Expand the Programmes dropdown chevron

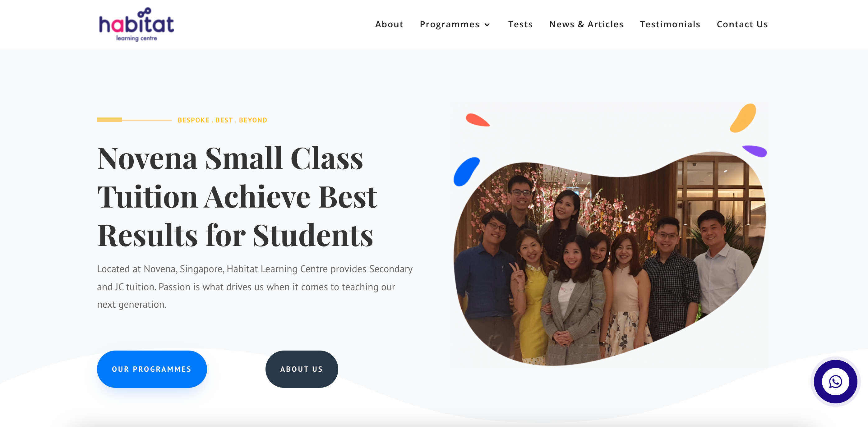click(x=487, y=25)
